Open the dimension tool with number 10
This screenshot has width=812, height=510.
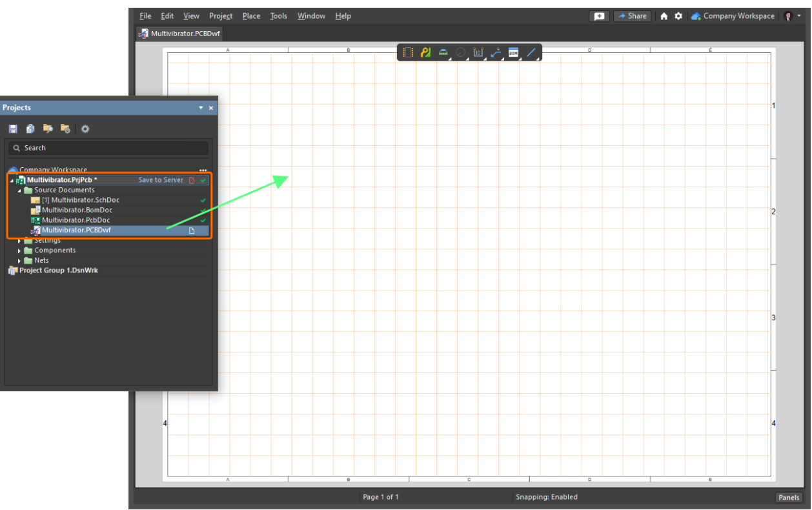tap(478, 53)
